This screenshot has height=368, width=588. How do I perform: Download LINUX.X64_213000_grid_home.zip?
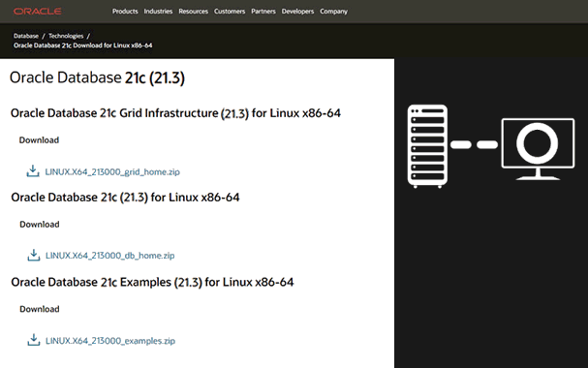(112, 171)
